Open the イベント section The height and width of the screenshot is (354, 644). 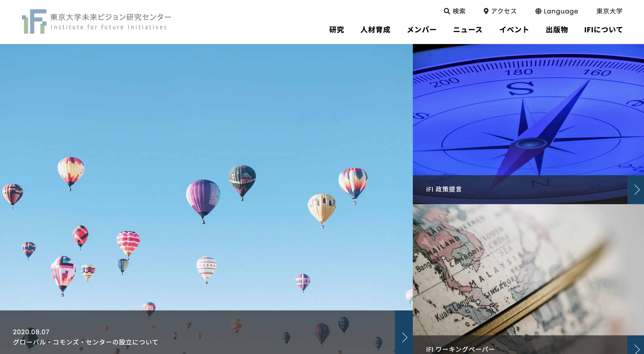pyautogui.click(x=514, y=30)
